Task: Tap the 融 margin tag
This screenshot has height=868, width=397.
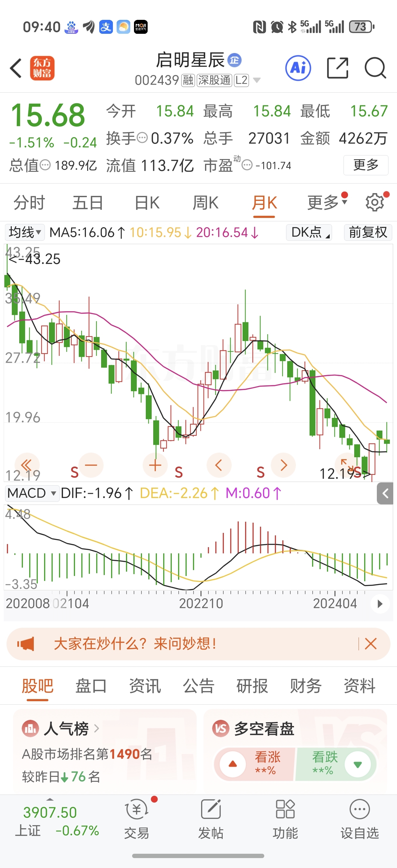Action: coord(188,80)
